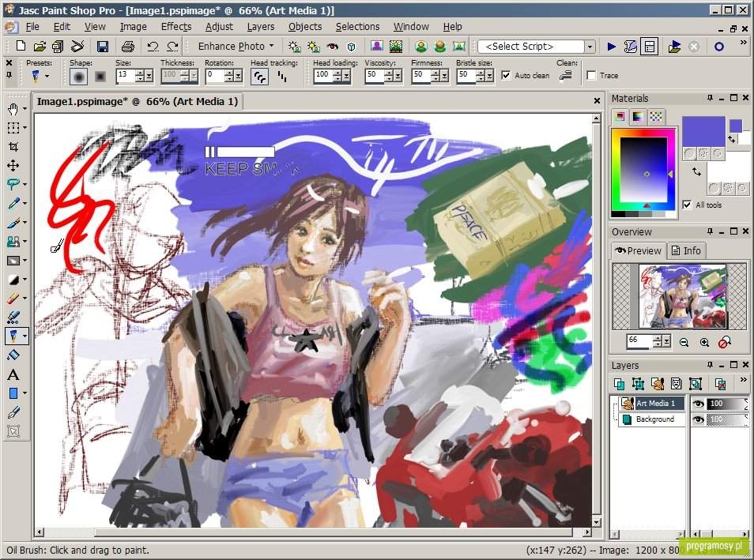Screen dimensions: 754x560
Task: Expand the Oil Brush tool flyout arrow
Action: (x=25, y=336)
